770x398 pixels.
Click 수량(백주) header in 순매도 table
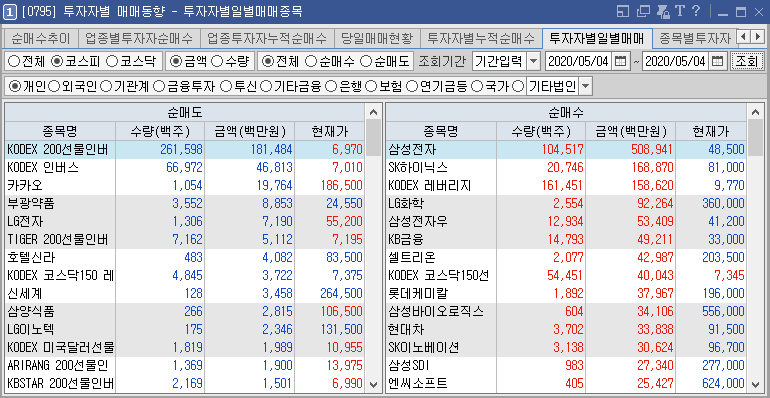160,131
